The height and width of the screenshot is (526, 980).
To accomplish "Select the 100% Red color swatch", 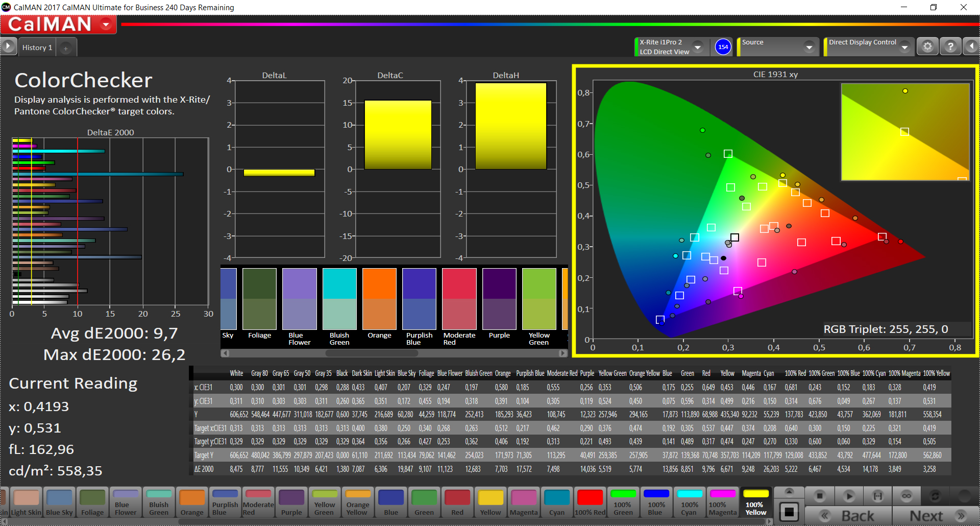I will click(590, 503).
